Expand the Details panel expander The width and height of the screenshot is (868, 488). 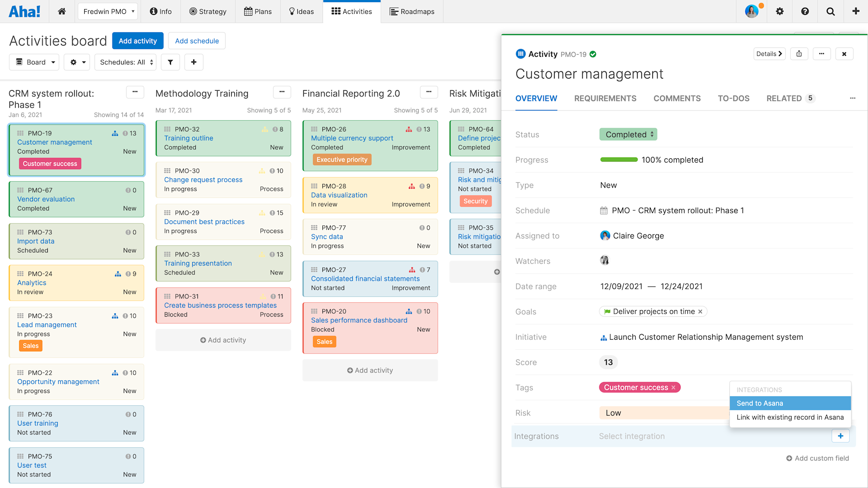coord(770,54)
